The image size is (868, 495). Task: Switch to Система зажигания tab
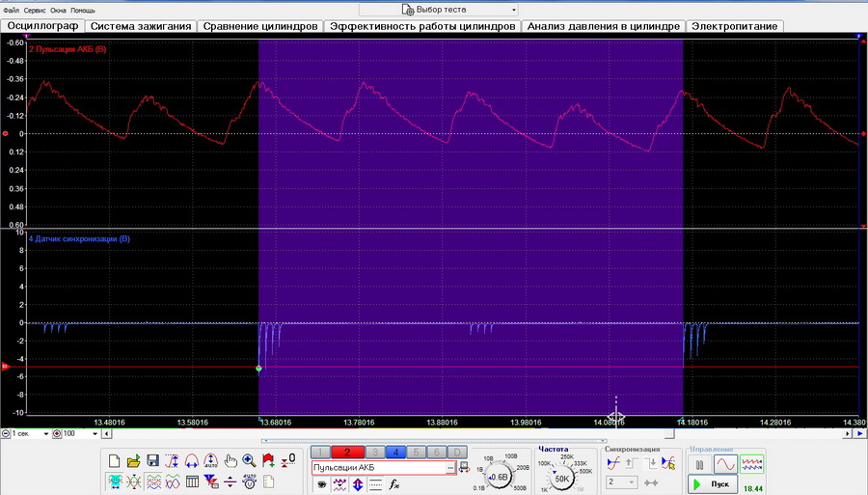[x=141, y=26]
